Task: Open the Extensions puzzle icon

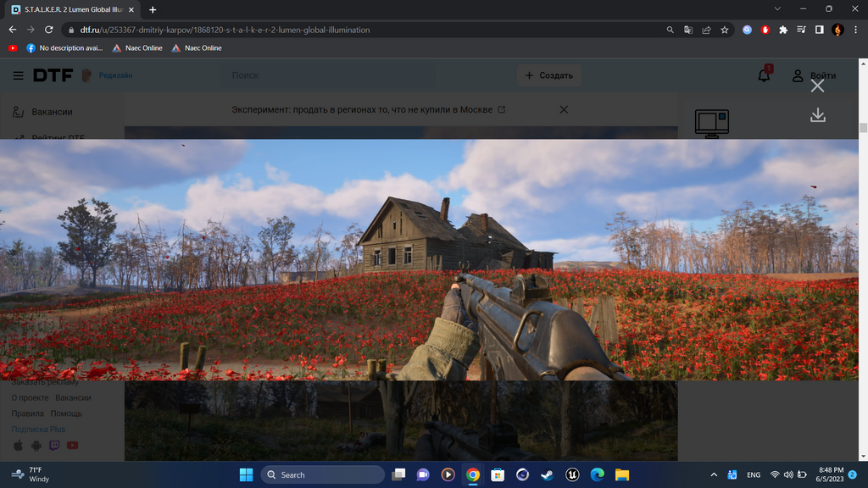Action: click(x=782, y=30)
